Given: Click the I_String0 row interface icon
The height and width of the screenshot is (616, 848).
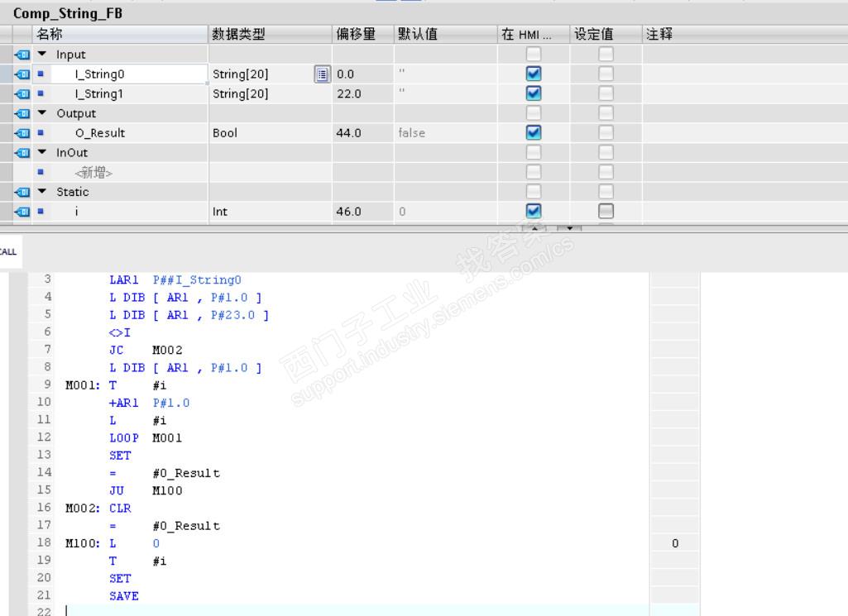Looking at the screenshot, I should 22,74.
